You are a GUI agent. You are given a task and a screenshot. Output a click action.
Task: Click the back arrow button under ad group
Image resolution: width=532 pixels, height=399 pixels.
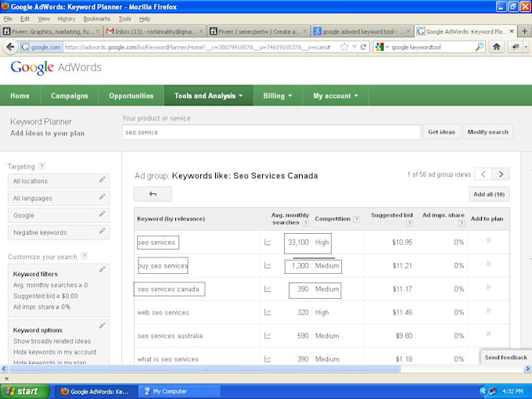tap(153, 194)
